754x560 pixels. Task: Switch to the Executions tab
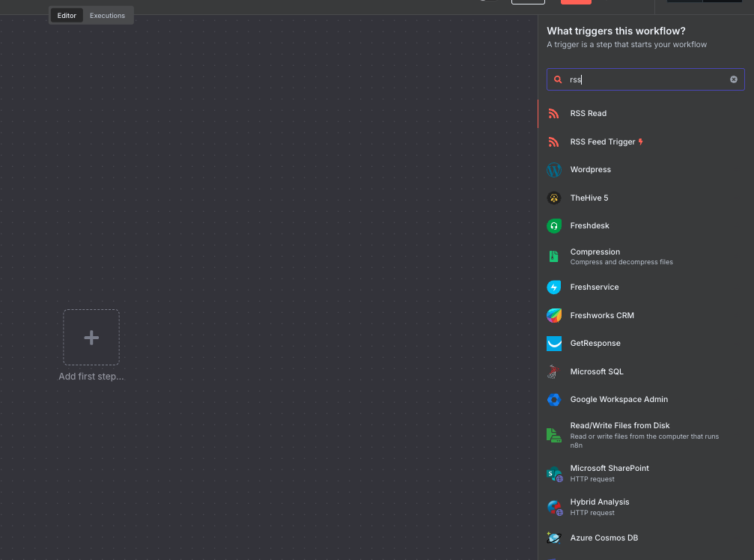[107, 16]
